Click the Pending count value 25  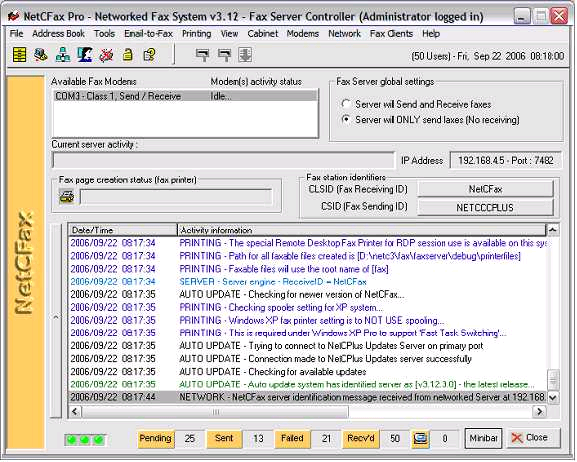point(190,439)
